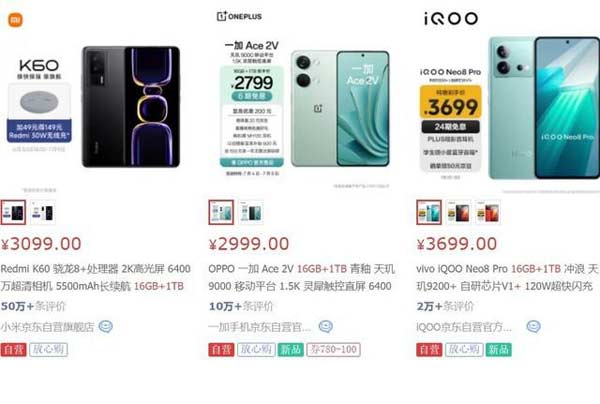Open OPPO 一加 Ace 2V product title link
This screenshot has width=600, height=404.
coord(301,277)
